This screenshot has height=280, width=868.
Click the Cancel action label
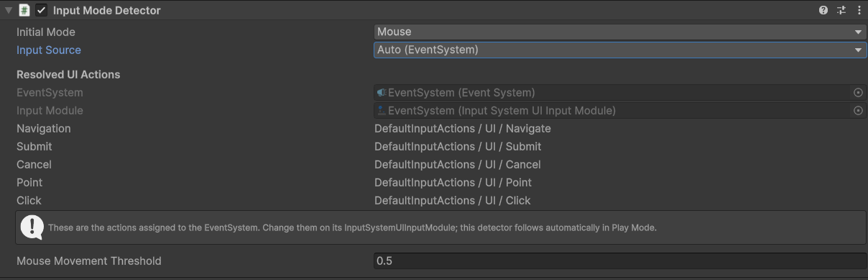[34, 164]
